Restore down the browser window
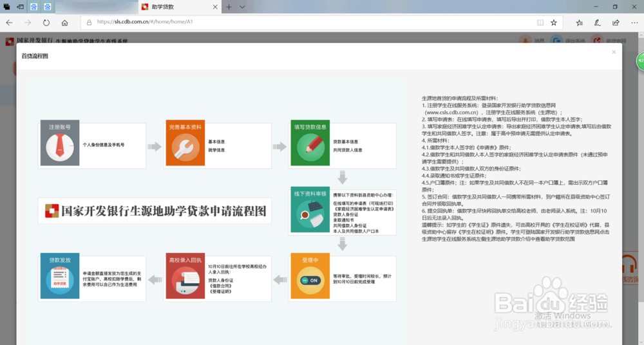 click(615, 6)
